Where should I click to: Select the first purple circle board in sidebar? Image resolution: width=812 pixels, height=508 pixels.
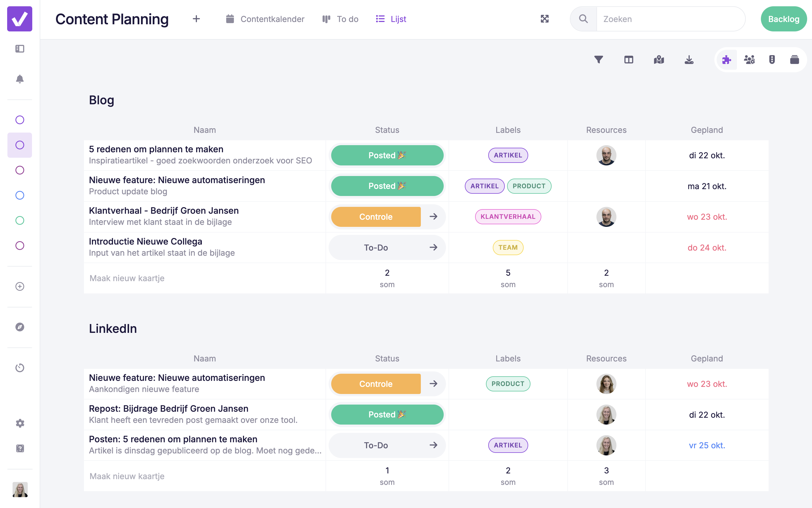tap(20, 120)
